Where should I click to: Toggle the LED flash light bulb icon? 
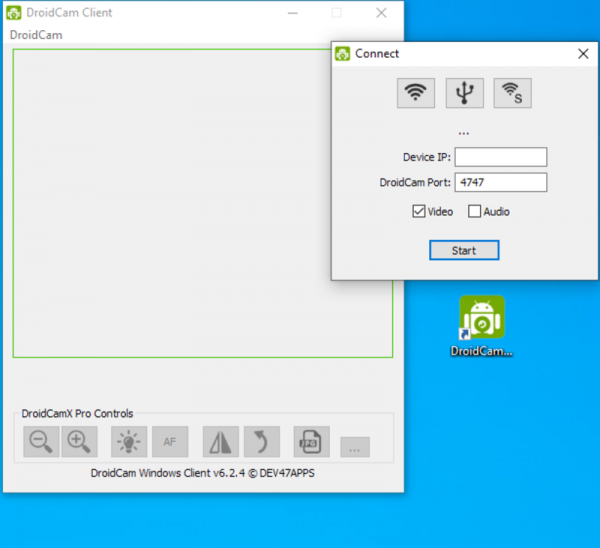pyautogui.click(x=130, y=441)
